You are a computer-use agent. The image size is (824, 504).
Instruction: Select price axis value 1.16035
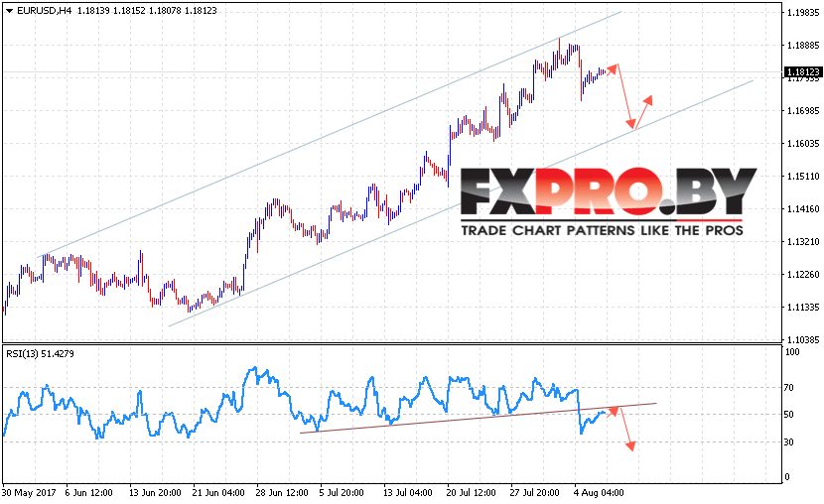(x=803, y=143)
